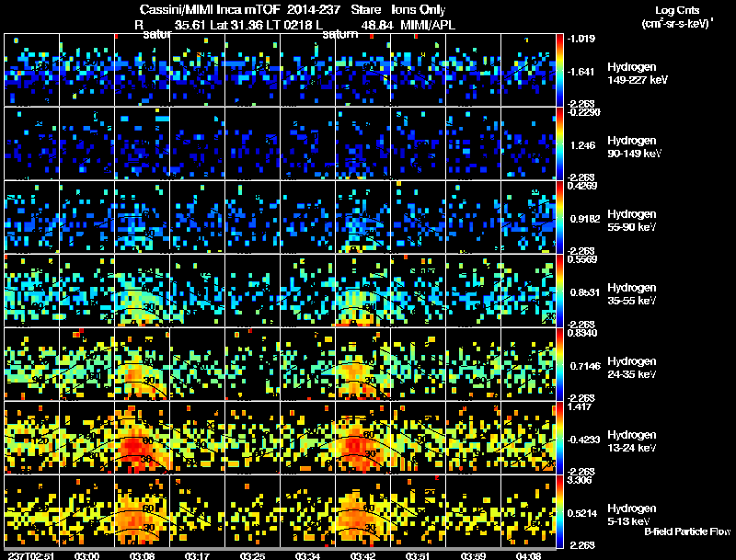Click the '237T02:51' time axis label
Image resolution: width=736 pixels, height=560 pixels.
[30, 555]
